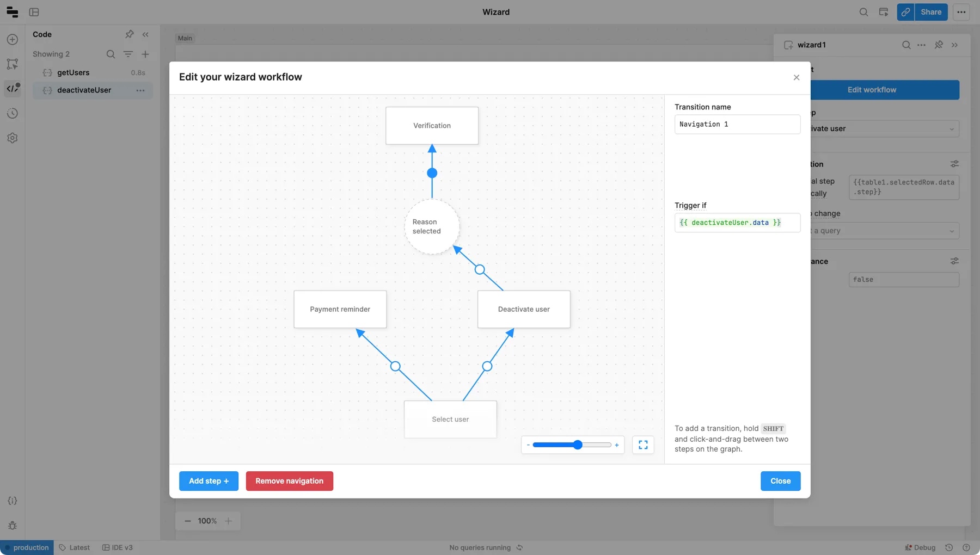Click the copy link icon beside Share

click(905, 12)
